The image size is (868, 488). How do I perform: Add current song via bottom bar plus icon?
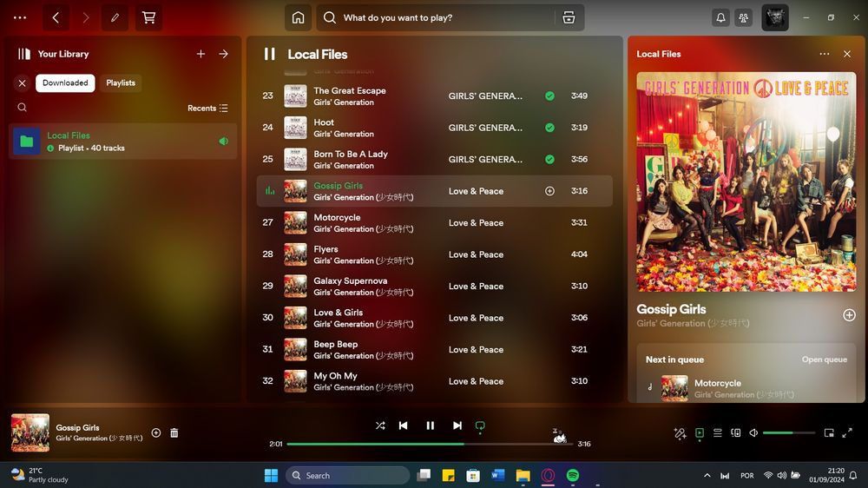click(156, 432)
